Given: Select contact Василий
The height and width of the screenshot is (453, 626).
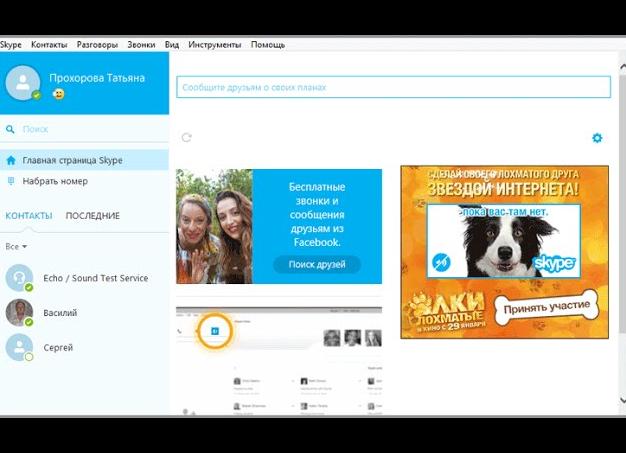Looking at the screenshot, I should [x=84, y=313].
